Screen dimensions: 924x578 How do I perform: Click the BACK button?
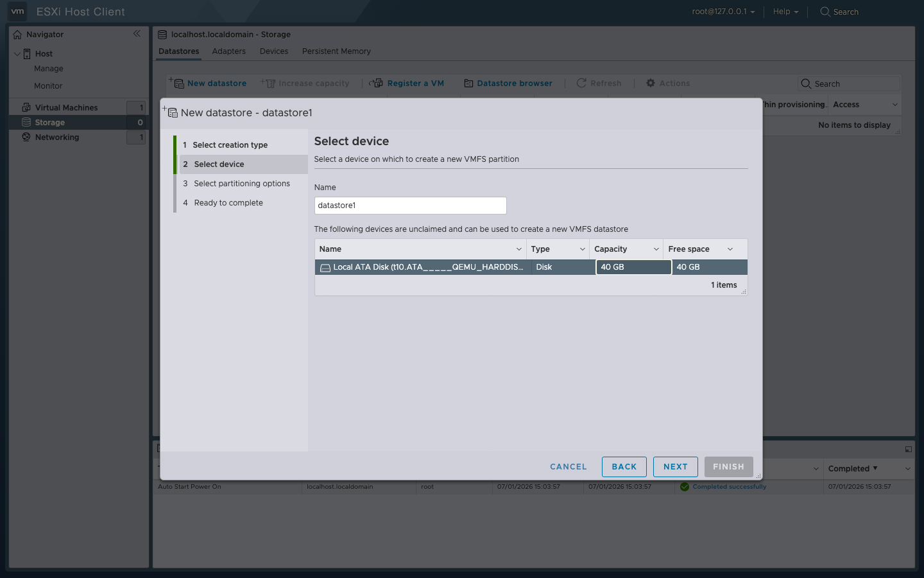coord(624,467)
